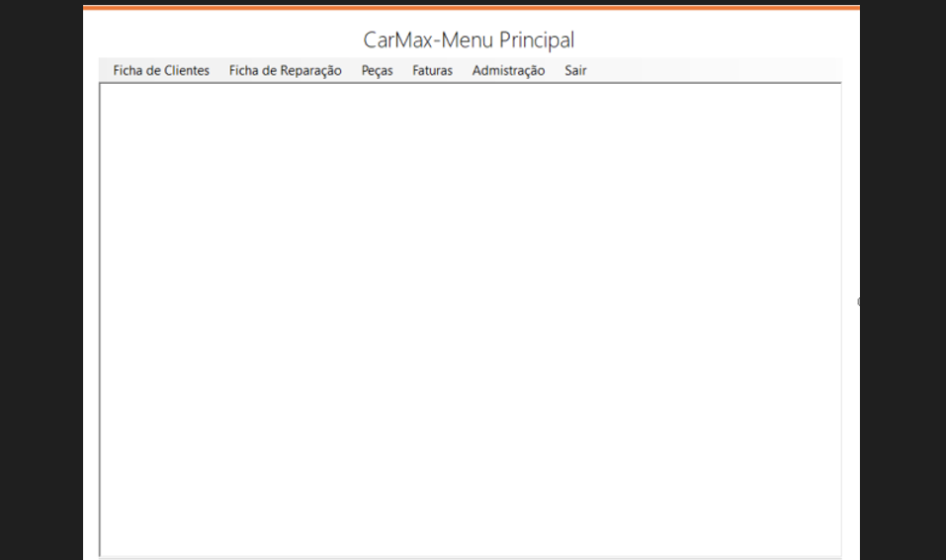Click the CarMax-Menu Principal title
Viewport: 946px width, 560px height.
(469, 40)
